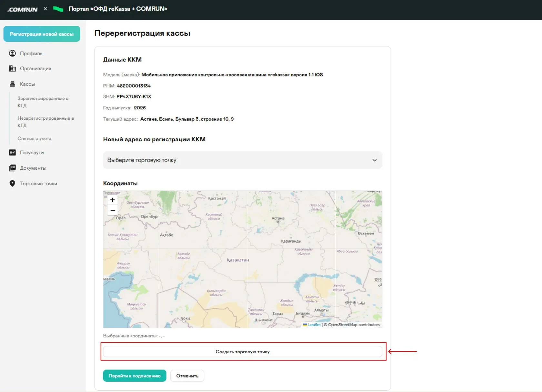
Task: Click the Торговые точки pin icon
Action: pos(12,183)
